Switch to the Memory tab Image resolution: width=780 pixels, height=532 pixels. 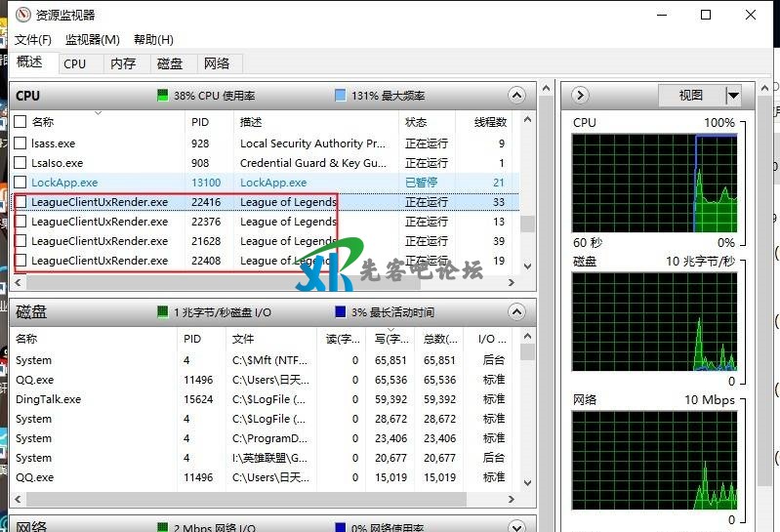pyautogui.click(x=123, y=63)
